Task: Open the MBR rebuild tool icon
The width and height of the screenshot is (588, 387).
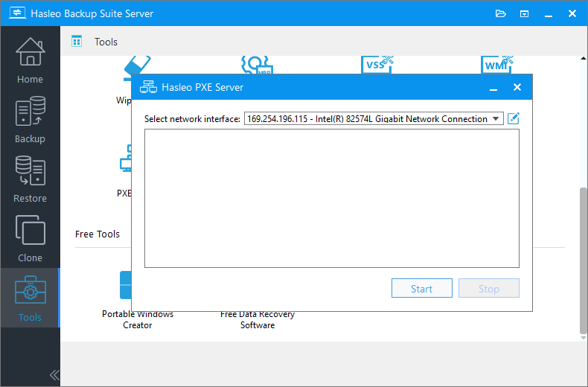Action: [x=257, y=65]
